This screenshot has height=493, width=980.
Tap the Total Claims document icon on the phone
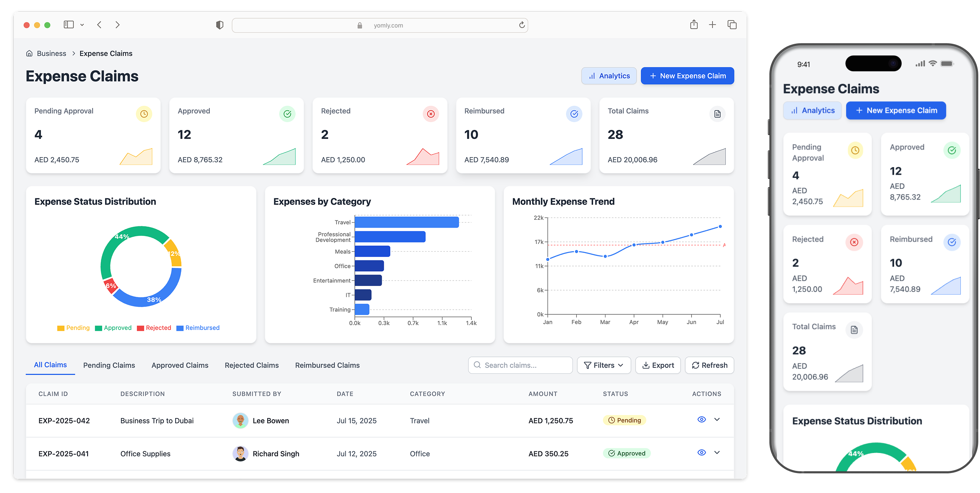(x=854, y=330)
